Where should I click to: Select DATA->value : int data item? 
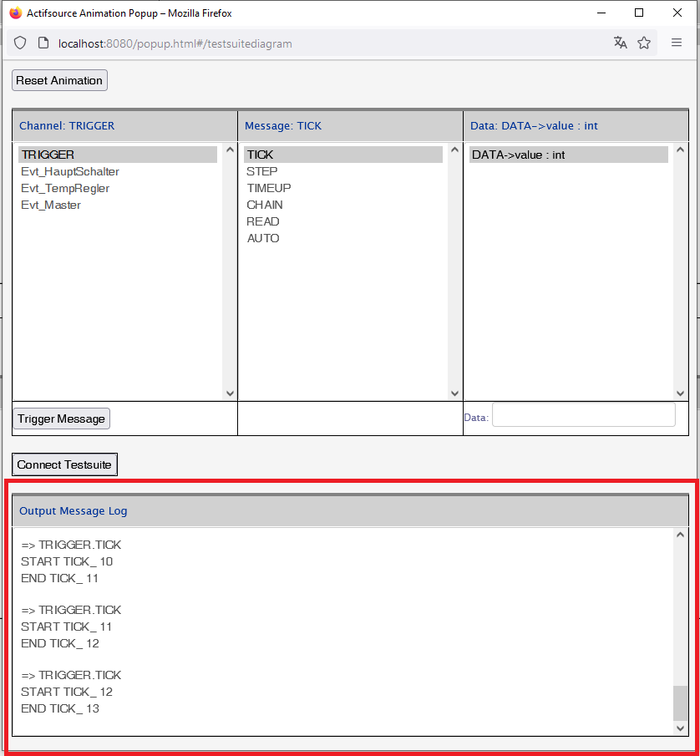click(x=519, y=155)
